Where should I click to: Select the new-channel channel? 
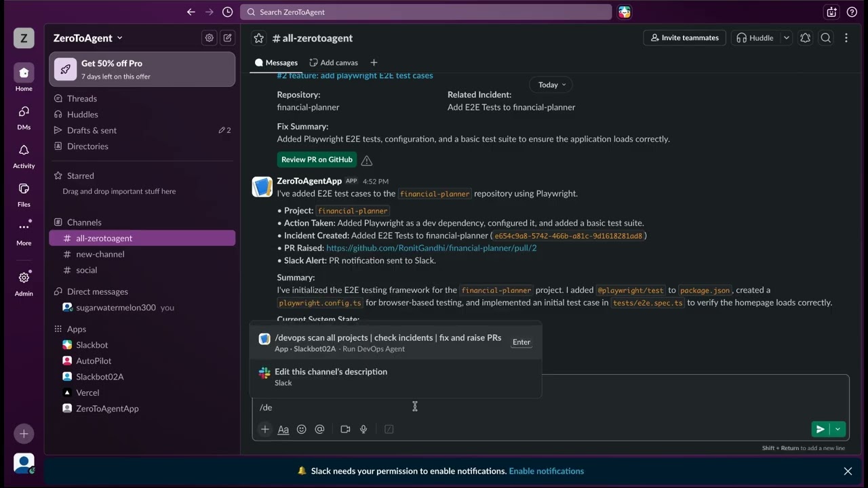[142, 254]
